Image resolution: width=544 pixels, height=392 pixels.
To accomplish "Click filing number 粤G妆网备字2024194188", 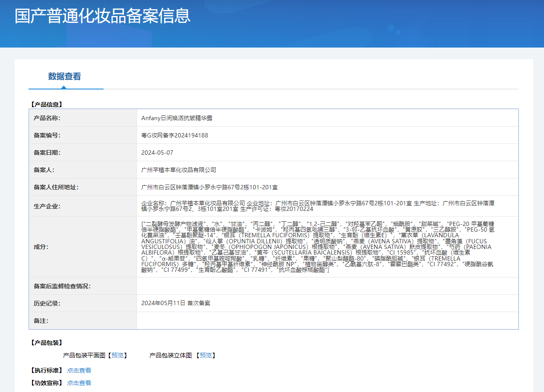I will tap(175, 135).
